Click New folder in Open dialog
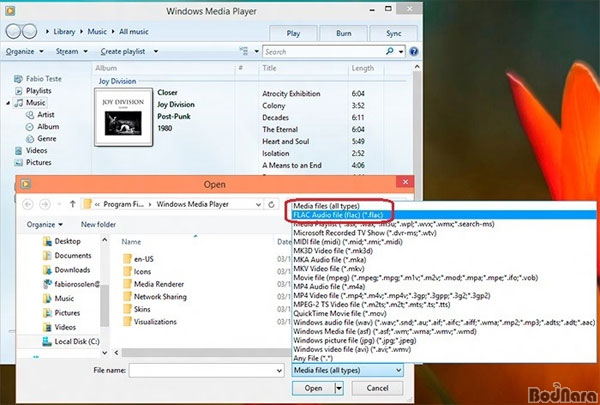 click(x=98, y=224)
